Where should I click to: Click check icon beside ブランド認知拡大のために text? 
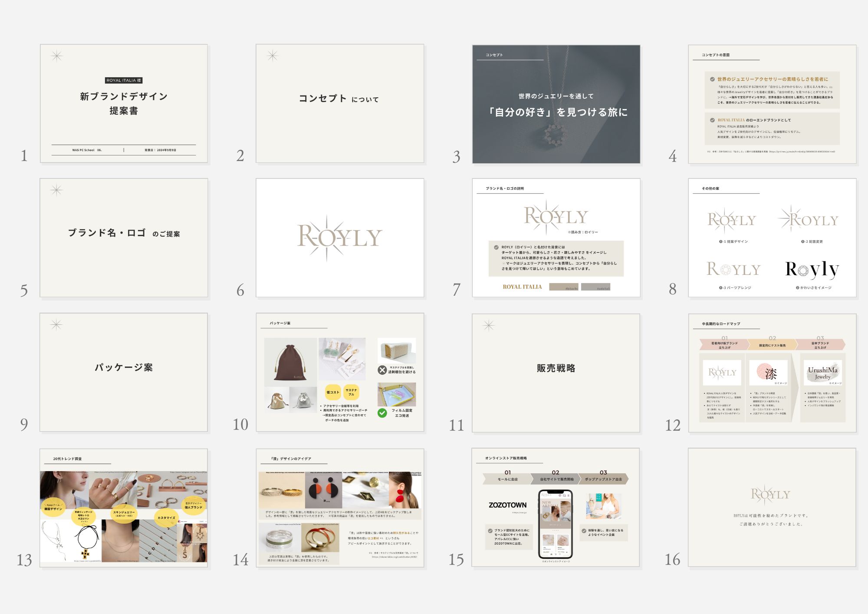click(490, 531)
